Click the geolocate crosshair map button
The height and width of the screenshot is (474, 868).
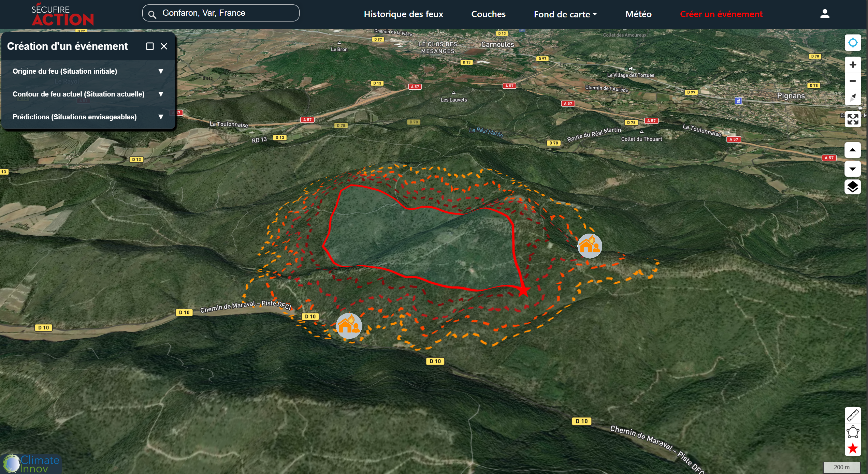[x=853, y=43]
